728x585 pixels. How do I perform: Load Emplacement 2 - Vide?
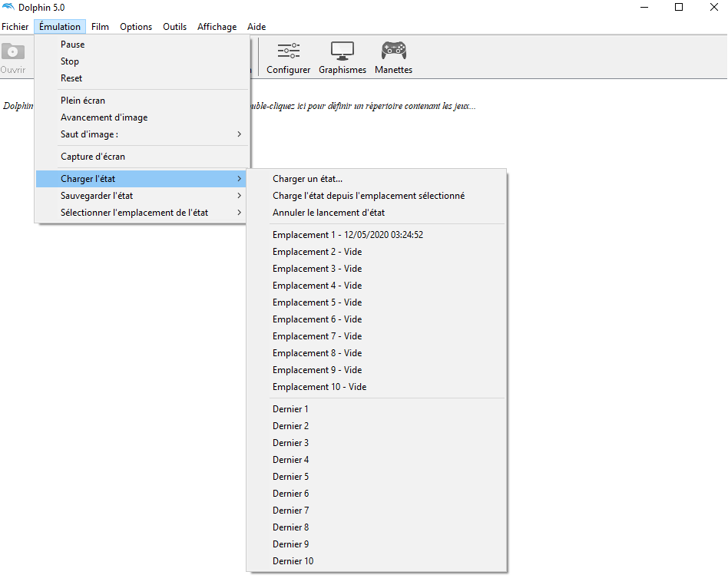pos(376,252)
